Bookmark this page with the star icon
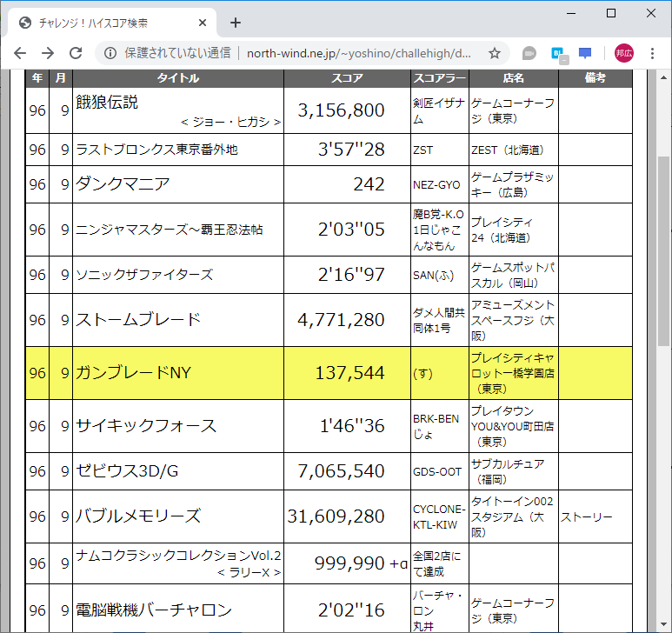The width and height of the screenshot is (672, 633). pyautogui.click(x=495, y=53)
